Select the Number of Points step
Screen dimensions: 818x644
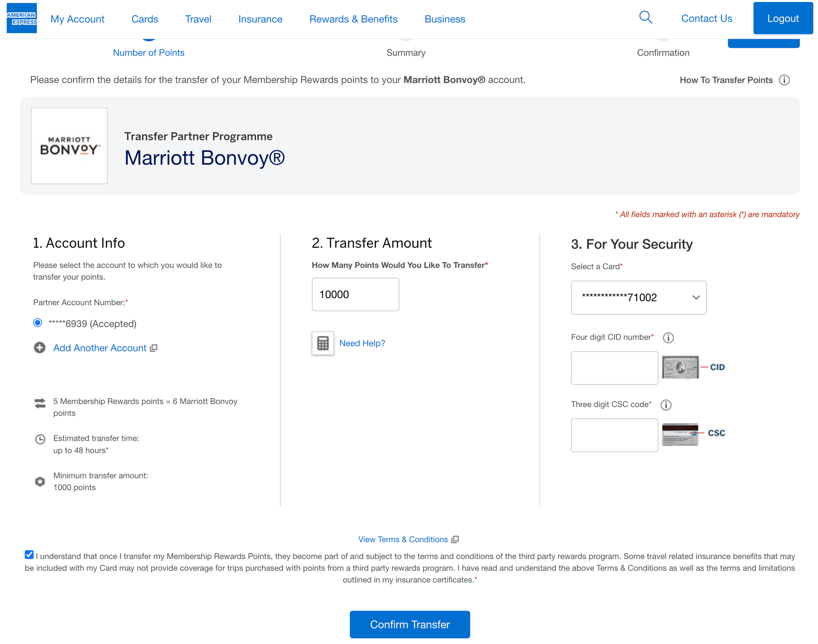click(149, 53)
